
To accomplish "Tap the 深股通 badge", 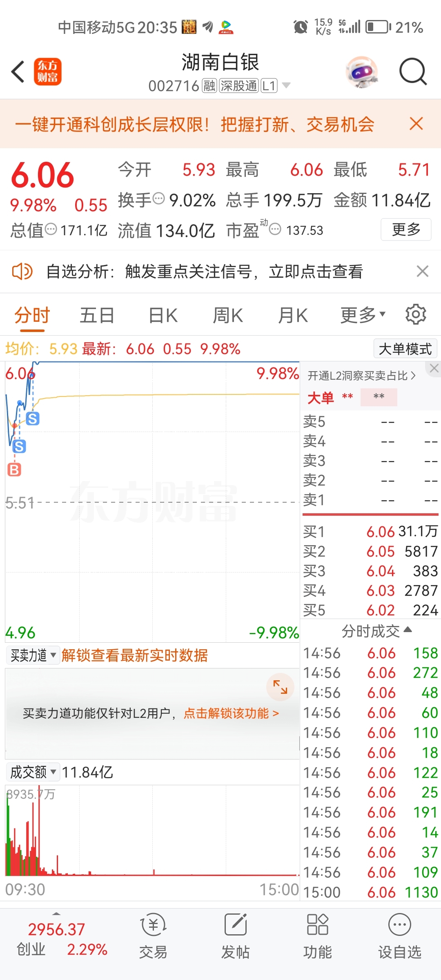I will [x=239, y=86].
